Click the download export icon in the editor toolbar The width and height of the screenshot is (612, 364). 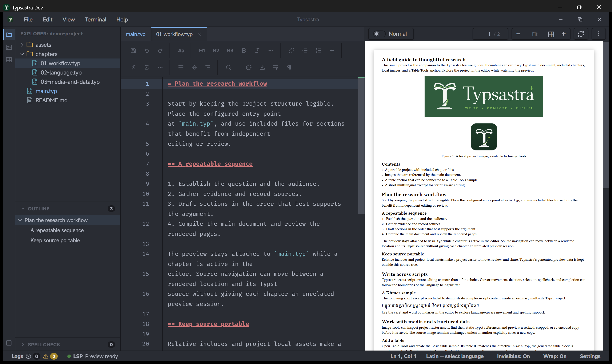[262, 67]
